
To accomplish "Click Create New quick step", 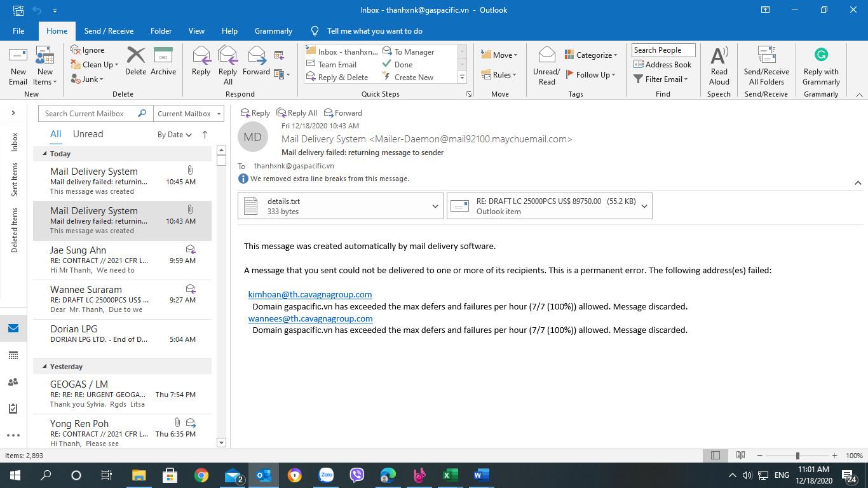I will click(408, 78).
